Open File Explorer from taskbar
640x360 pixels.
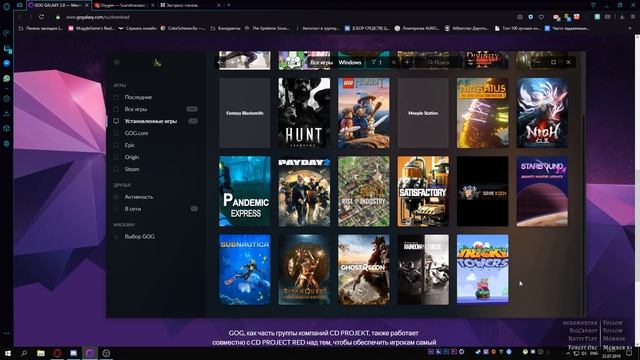41,353
